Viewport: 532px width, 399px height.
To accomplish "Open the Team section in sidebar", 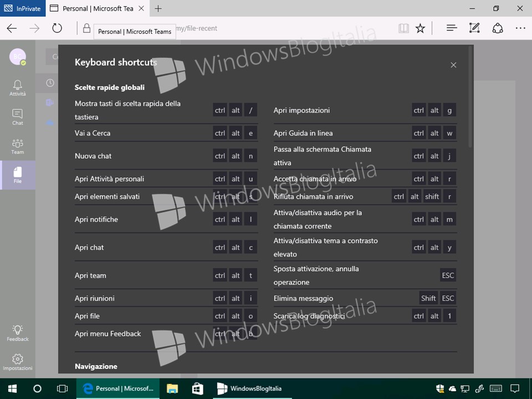I will pyautogui.click(x=17, y=146).
